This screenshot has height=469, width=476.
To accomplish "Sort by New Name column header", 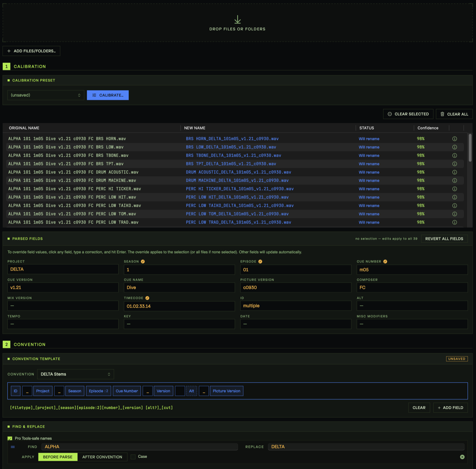I will [x=195, y=128].
